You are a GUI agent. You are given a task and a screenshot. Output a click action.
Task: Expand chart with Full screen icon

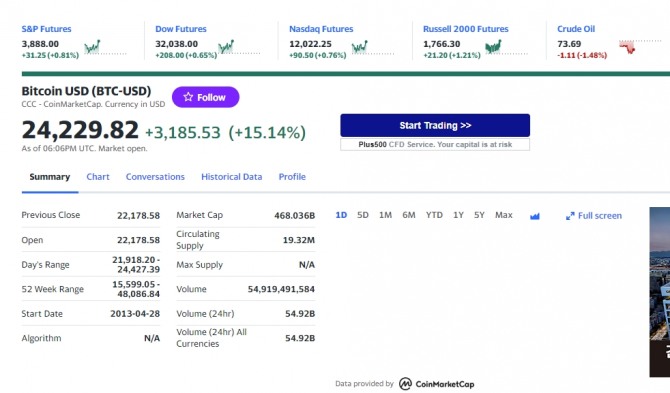pos(594,216)
